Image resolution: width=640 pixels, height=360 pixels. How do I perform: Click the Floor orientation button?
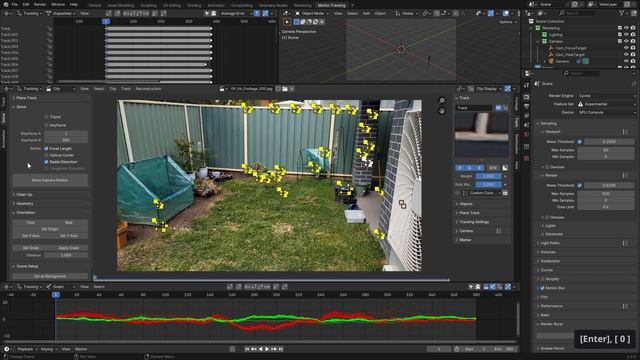31,222
